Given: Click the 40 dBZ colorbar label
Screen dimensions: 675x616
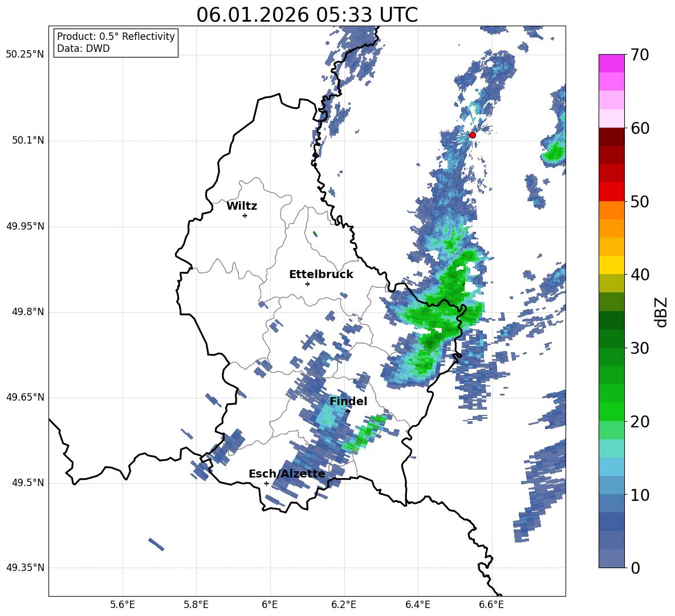Looking at the screenshot, I should (640, 275).
